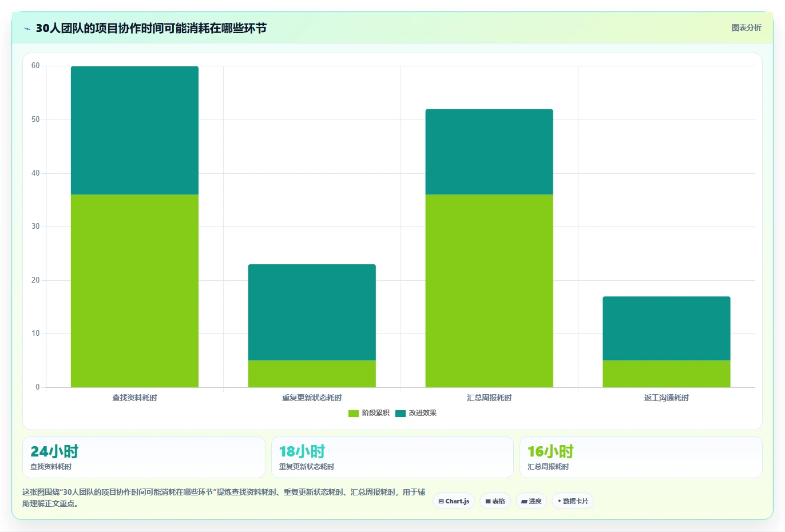Image resolution: width=785 pixels, height=532 pixels.
Task: Click the summary paragraph starting with 这张图围绕
Action: 224,498
